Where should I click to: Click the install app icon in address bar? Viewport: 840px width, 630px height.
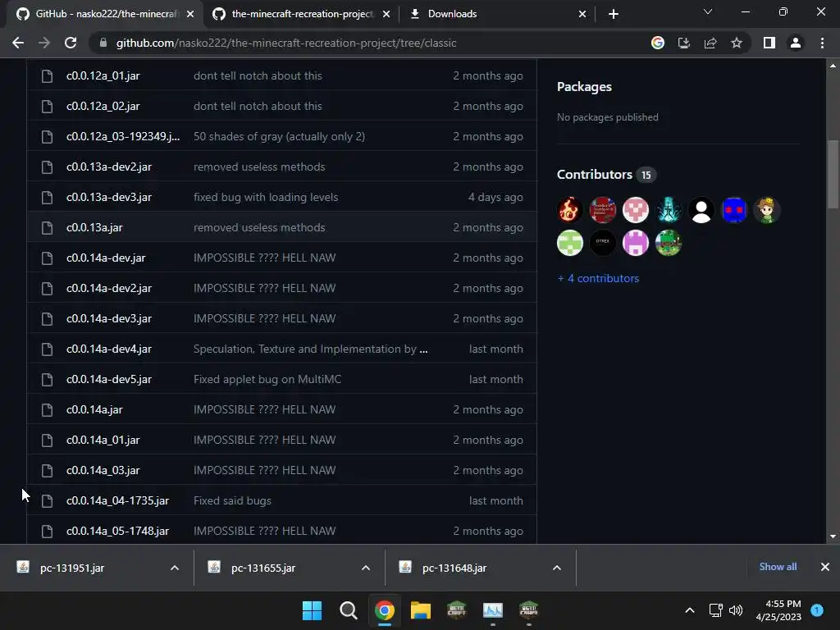(684, 43)
